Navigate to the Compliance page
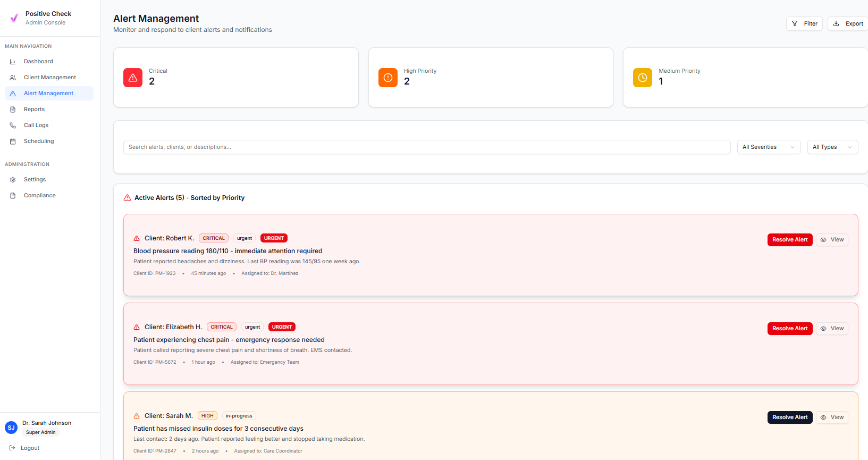 tap(39, 196)
